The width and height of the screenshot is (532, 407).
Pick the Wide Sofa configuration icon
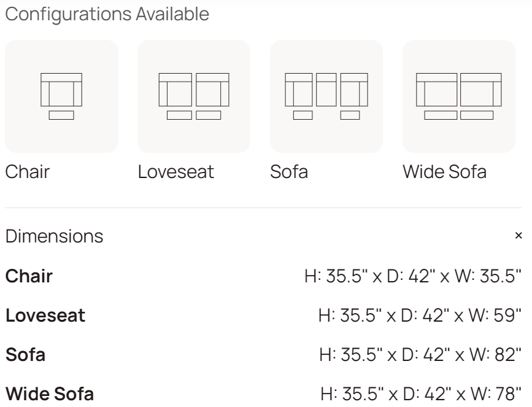pos(459,96)
